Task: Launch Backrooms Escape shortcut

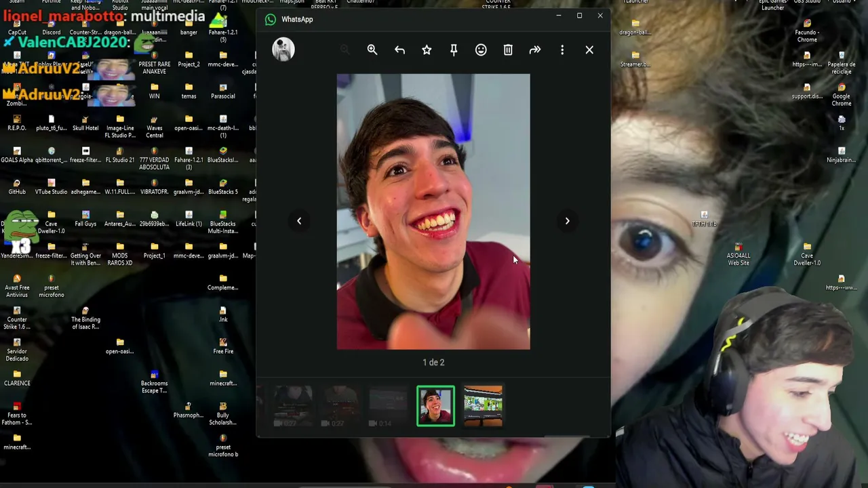Action: pyautogui.click(x=155, y=381)
